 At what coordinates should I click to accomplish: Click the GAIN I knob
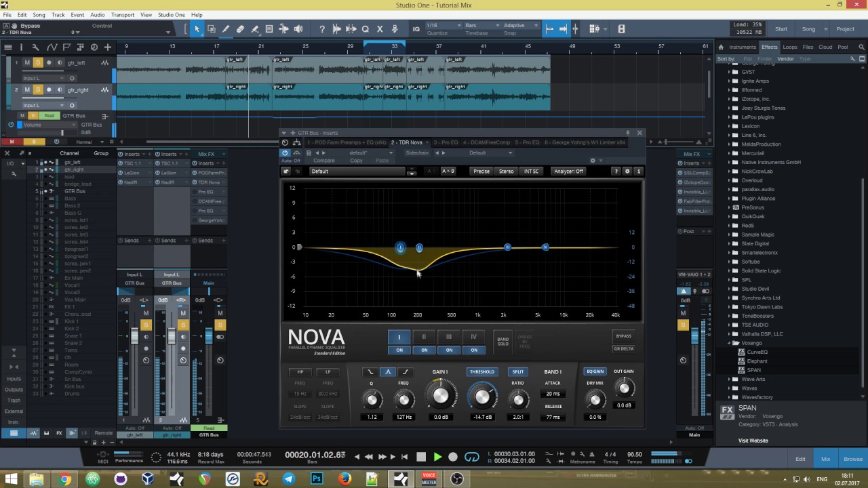tap(440, 395)
